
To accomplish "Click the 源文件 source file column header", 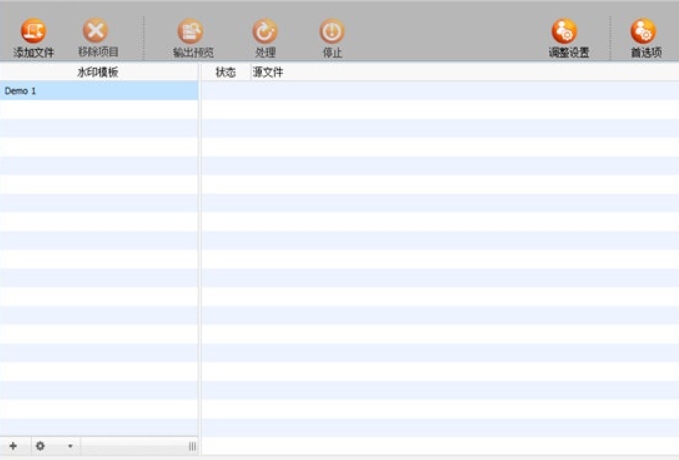I will tap(268, 72).
